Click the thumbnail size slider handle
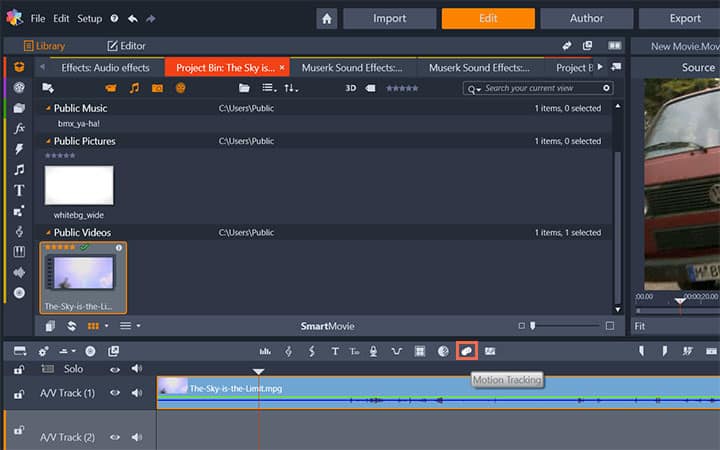720x450 pixels. pos(533,326)
